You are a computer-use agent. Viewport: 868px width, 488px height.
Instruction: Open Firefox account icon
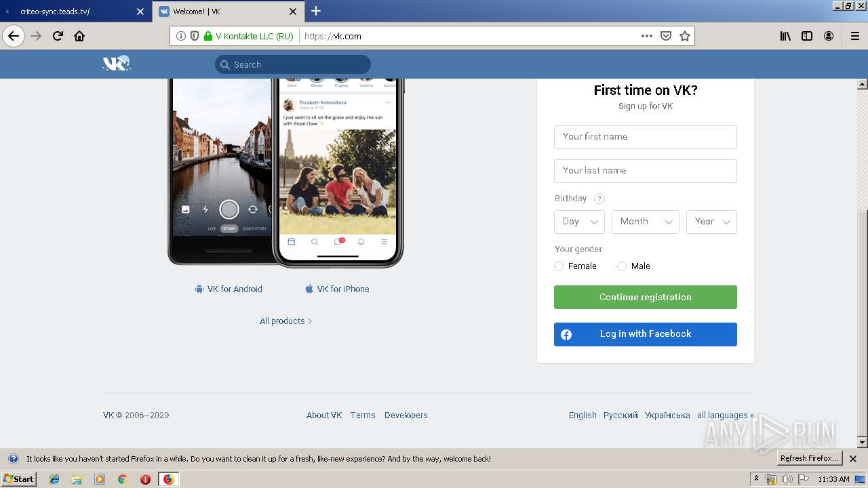coord(829,36)
